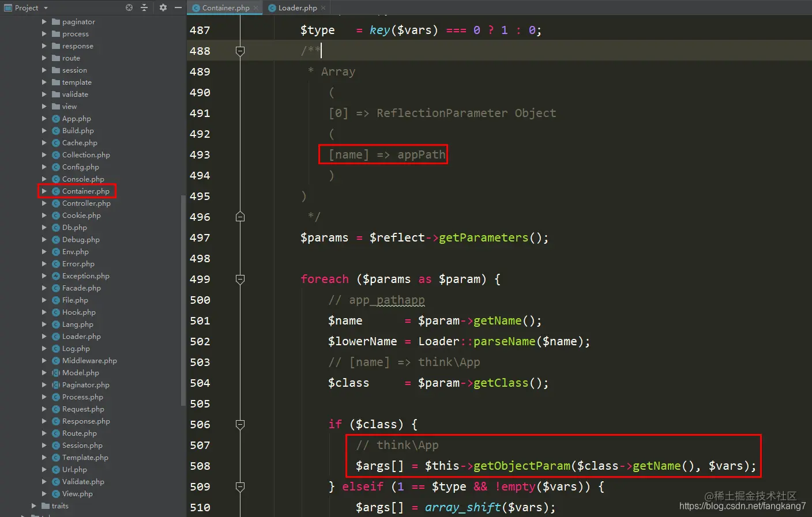This screenshot has width=812, height=517.
Task: Open File.php in the project tree
Action: pyautogui.click(x=75, y=300)
